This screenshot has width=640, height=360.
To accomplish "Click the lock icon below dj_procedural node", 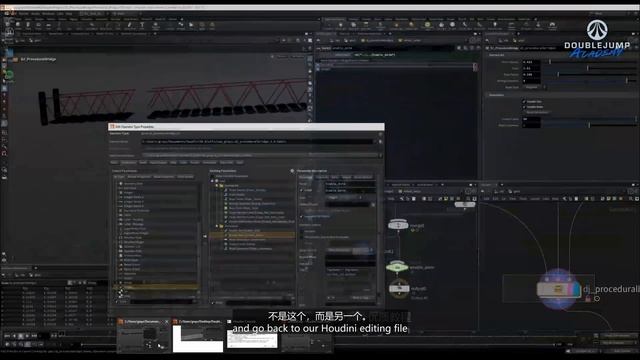I will tap(588, 299).
